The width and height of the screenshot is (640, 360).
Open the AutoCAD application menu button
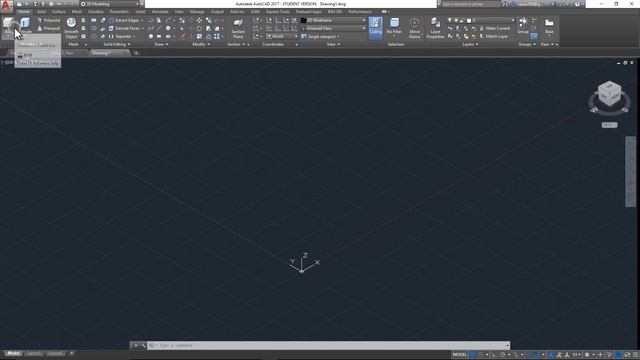tap(6, 5)
